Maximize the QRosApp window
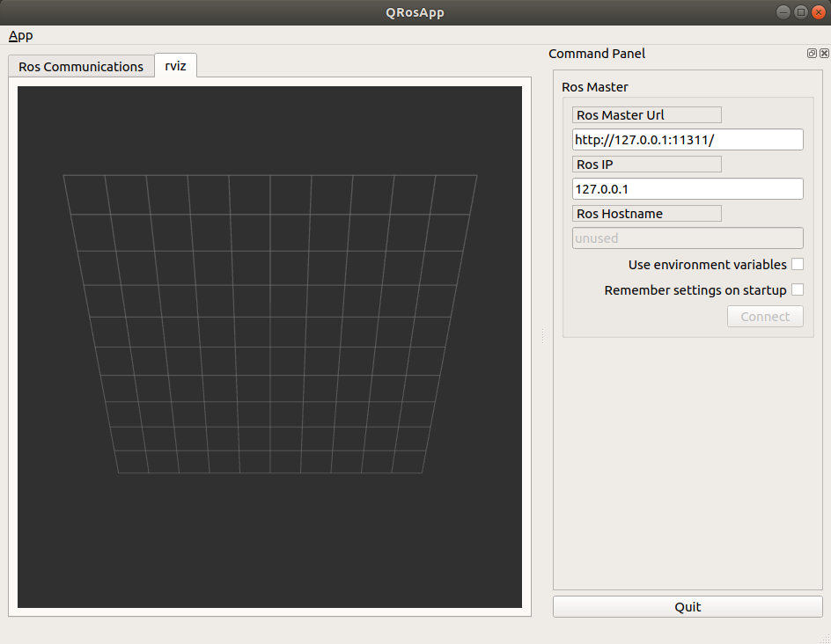This screenshot has width=831, height=644. [801, 12]
